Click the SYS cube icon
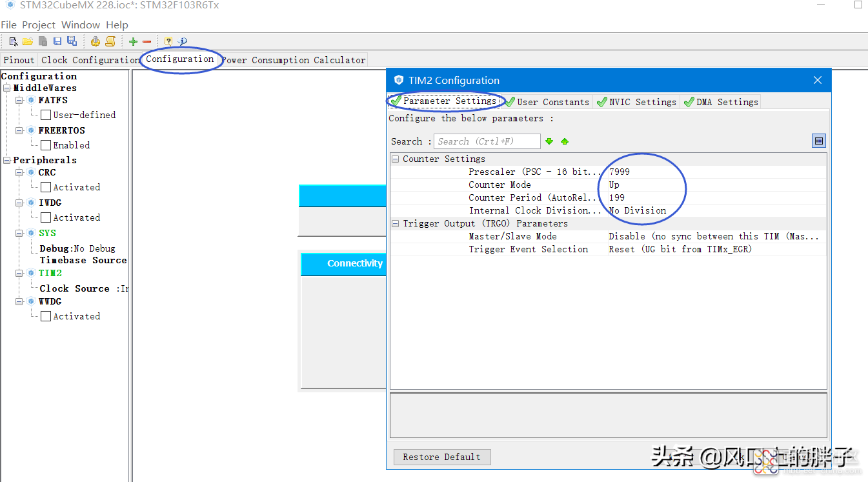The image size is (868, 482). 31,233
